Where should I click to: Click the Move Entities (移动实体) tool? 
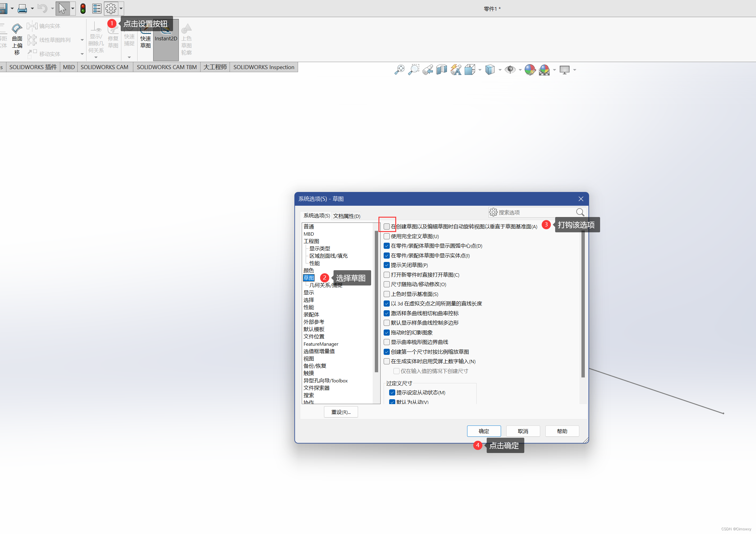(x=44, y=54)
